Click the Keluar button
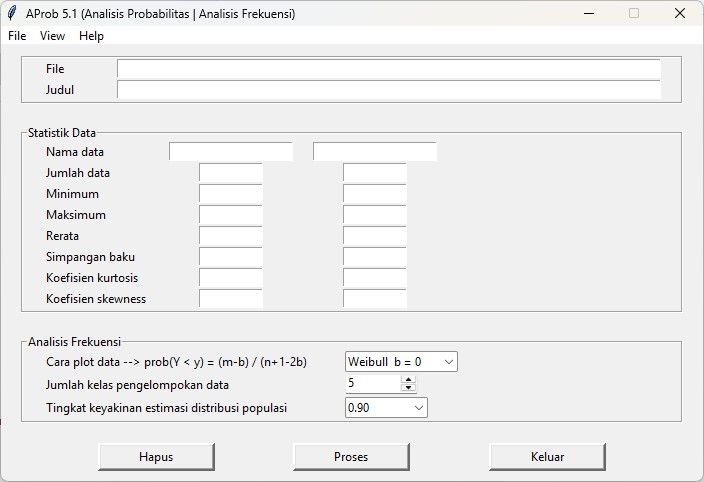The image size is (704, 482). pyautogui.click(x=547, y=457)
